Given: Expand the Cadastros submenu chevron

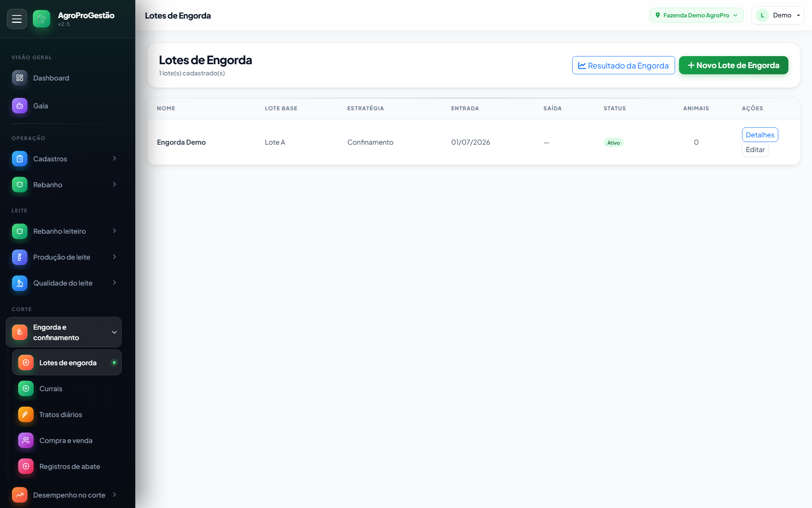Looking at the screenshot, I should 114,158.
